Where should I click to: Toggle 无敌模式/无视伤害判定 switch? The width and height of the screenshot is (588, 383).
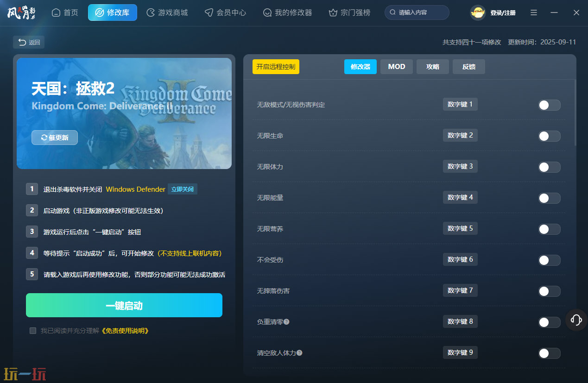tap(549, 105)
